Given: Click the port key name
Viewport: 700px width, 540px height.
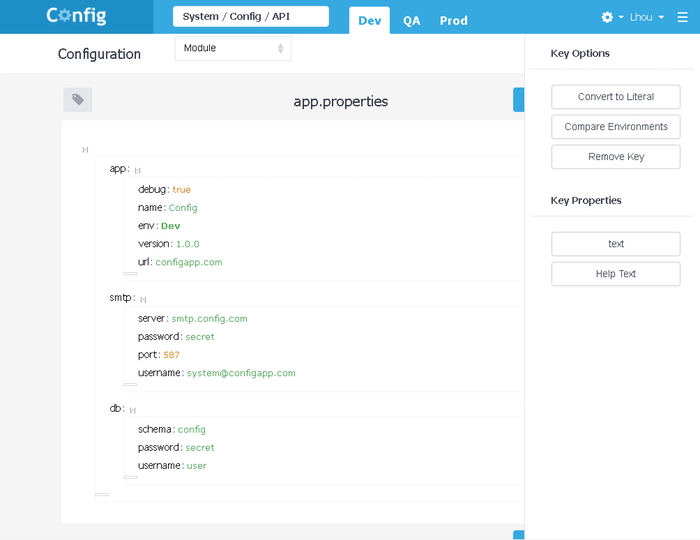Looking at the screenshot, I should [147, 355].
